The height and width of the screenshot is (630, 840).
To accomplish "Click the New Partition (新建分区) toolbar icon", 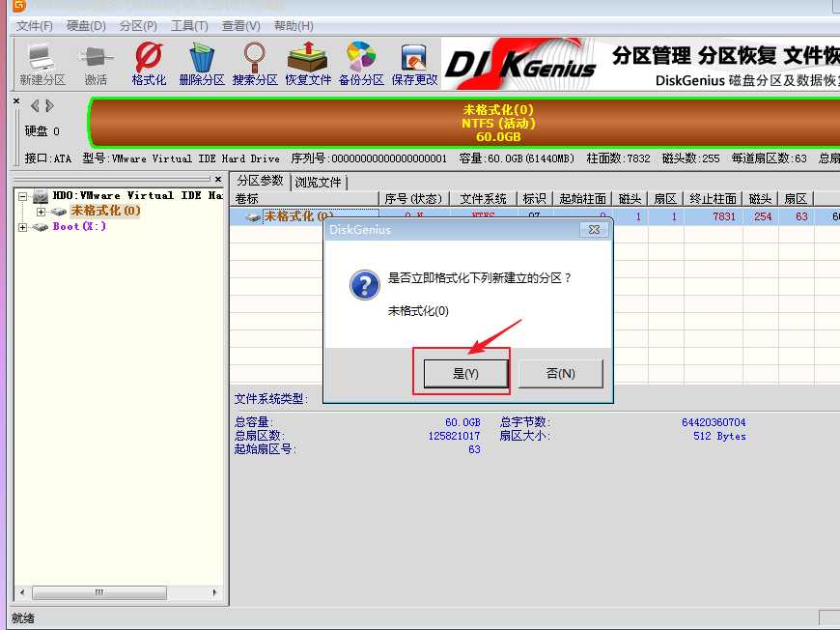I will pyautogui.click(x=42, y=65).
